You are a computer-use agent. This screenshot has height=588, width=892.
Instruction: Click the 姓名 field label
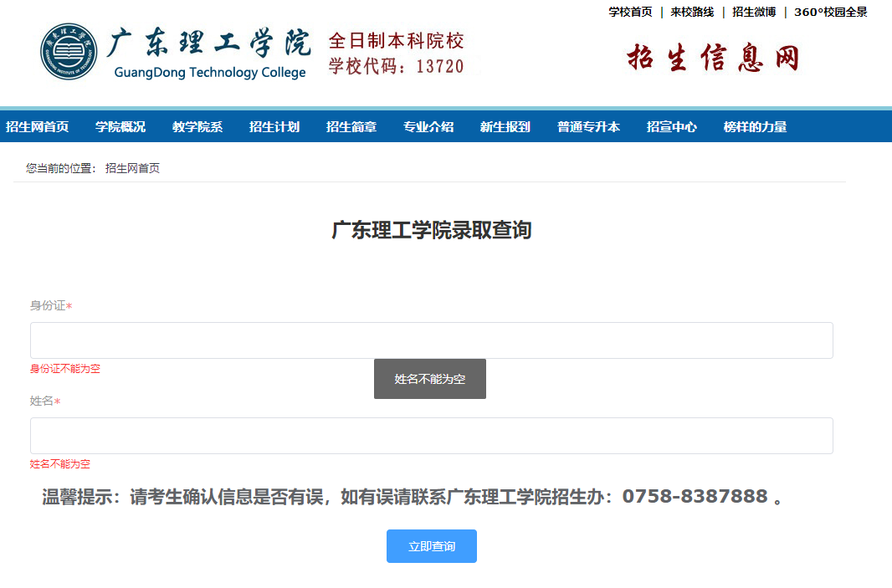45,401
